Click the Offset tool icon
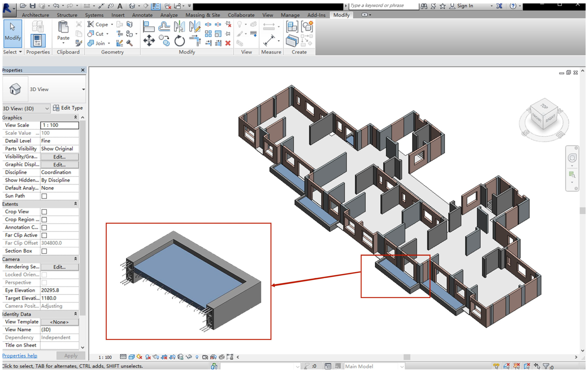The width and height of the screenshot is (588, 372). (x=164, y=26)
